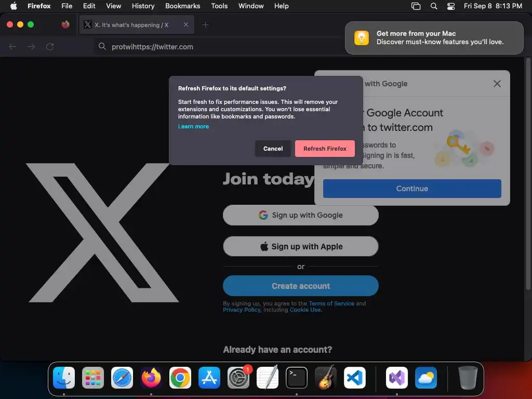Click the URL address bar field
Screen dimensions: 532x399
coord(219,46)
